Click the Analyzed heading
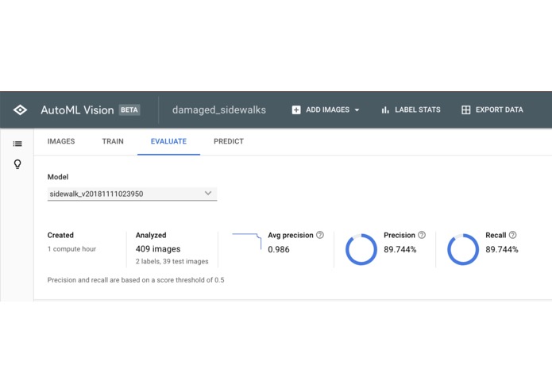Viewport: 552px width, 392px height. point(151,235)
